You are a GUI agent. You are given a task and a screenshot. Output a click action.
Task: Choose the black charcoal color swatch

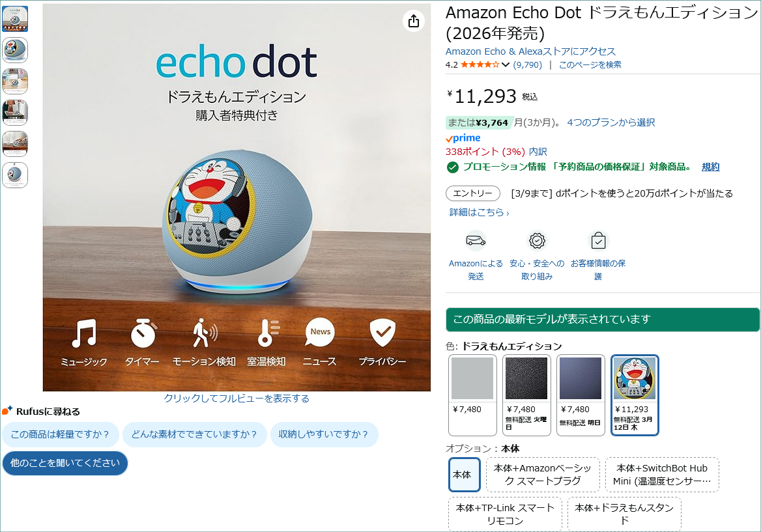[526, 395]
